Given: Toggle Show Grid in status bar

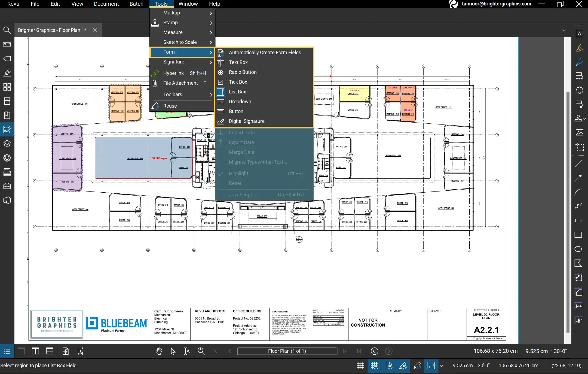Looking at the screenshot, I should 360,366.
